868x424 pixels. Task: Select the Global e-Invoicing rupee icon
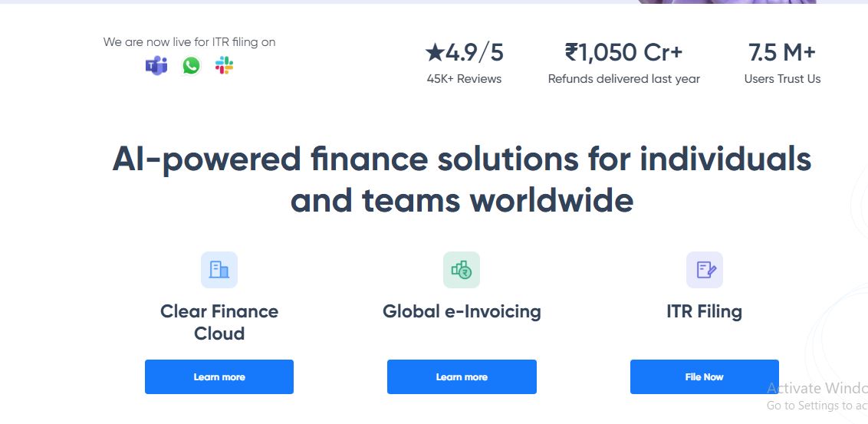point(462,270)
